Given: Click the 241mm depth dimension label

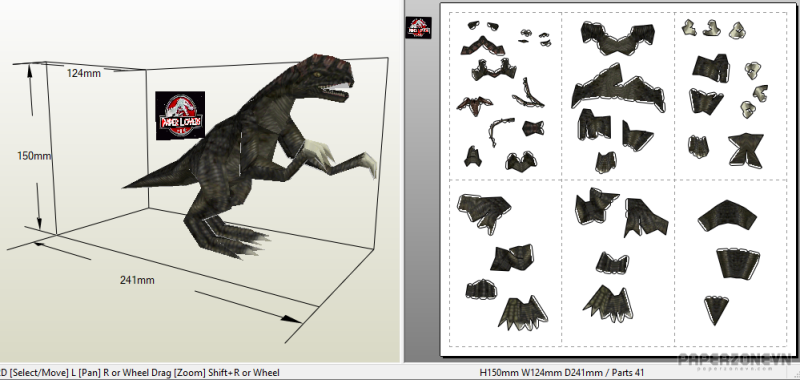Looking at the screenshot, I should (x=137, y=280).
